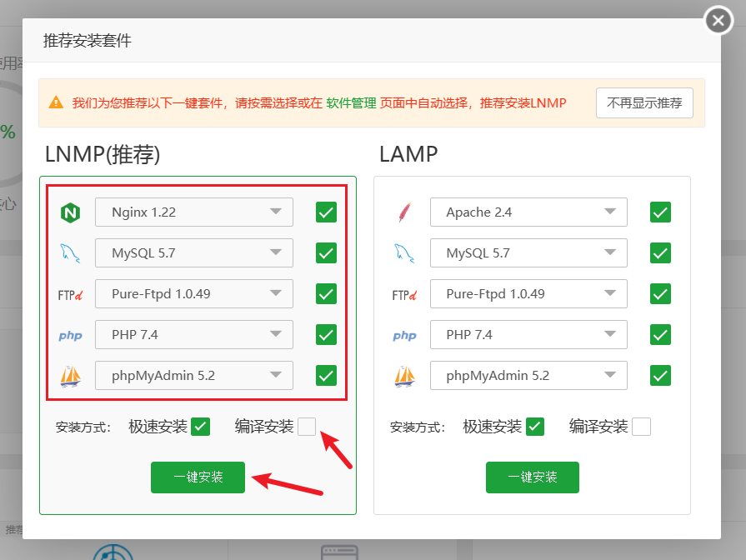Click the Nginx logo icon in LNMP
This screenshot has height=560, width=746.
tap(70, 212)
